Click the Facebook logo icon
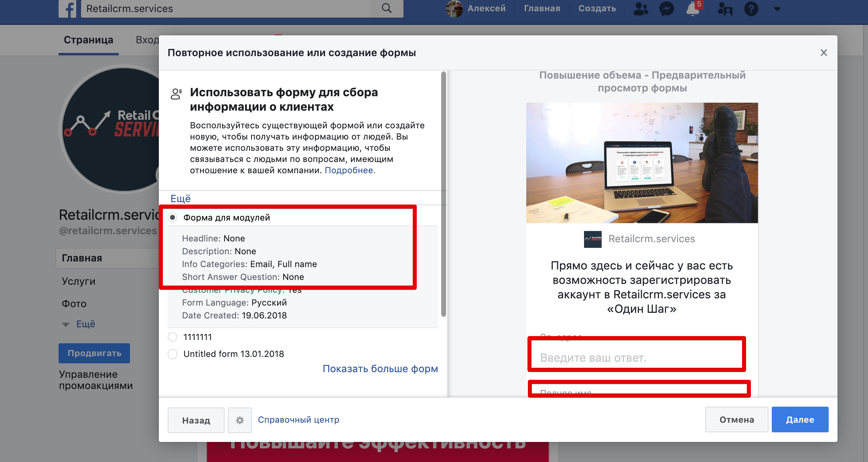 coord(67,8)
